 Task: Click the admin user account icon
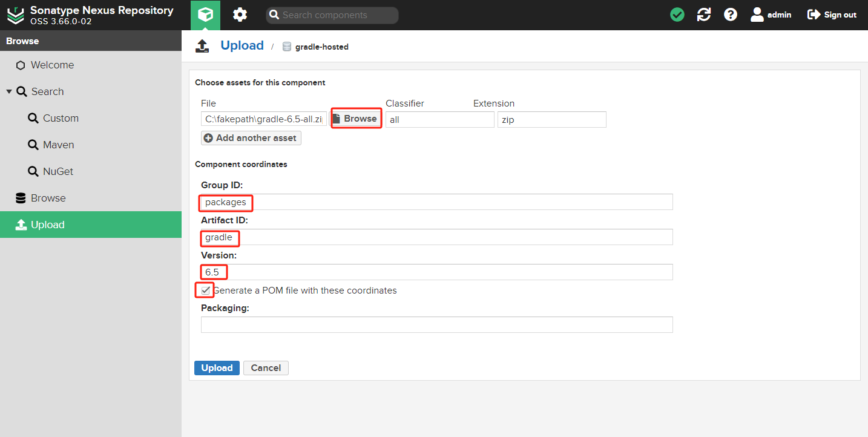coord(757,15)
